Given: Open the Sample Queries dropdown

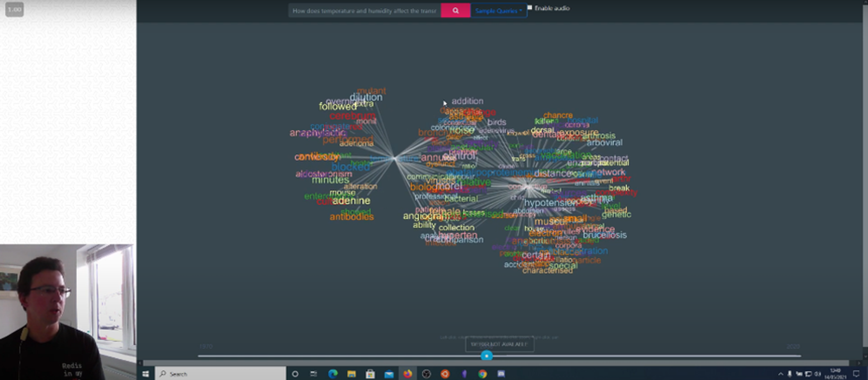Looking at the screenshot, I should [x=498, y=11].
